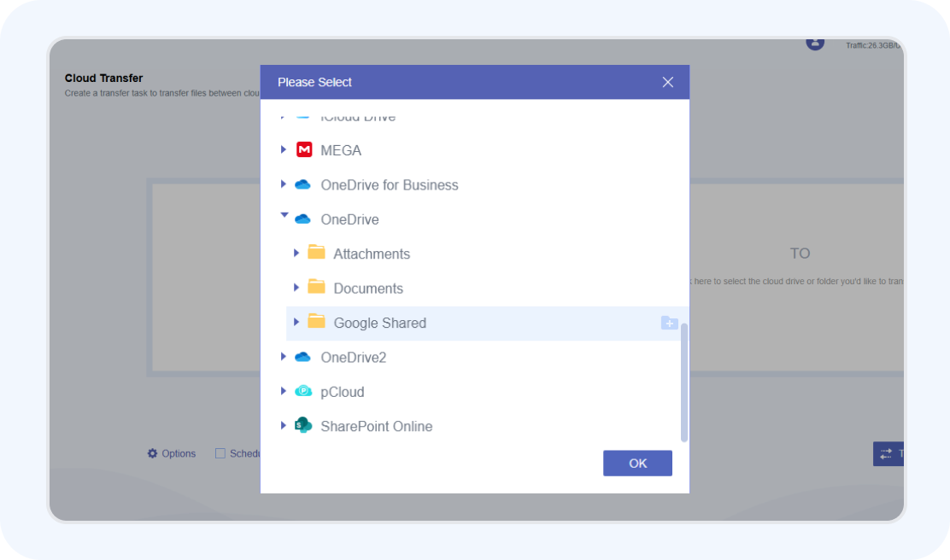Click the Google Shared folder icon
The height and width of the screenshot is (560, 950).
point(316,321)
